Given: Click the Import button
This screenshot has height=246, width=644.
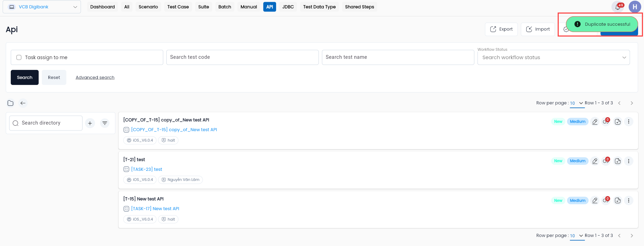Looking at the screenshot, I should (538, 29).
